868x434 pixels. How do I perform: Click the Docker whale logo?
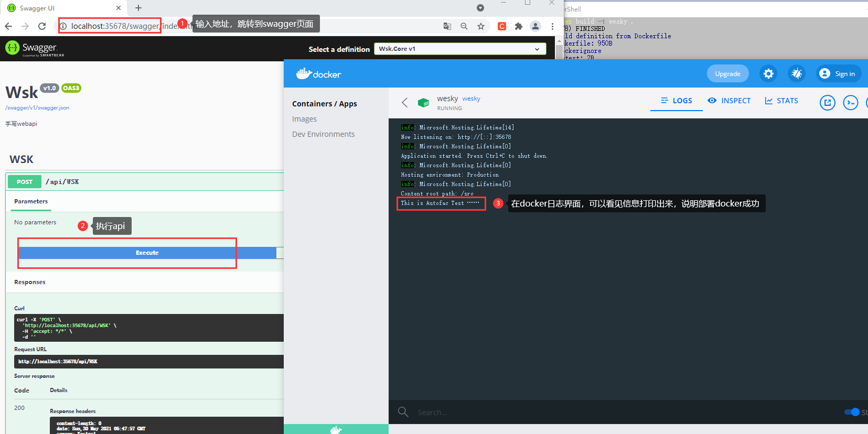[x=318, y=74]
